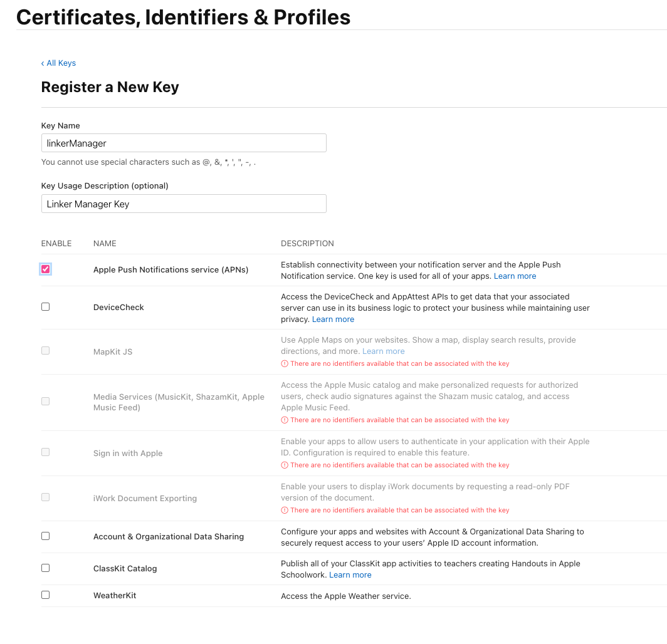Open Learn more link for MapKit JS

pos(383,351)
